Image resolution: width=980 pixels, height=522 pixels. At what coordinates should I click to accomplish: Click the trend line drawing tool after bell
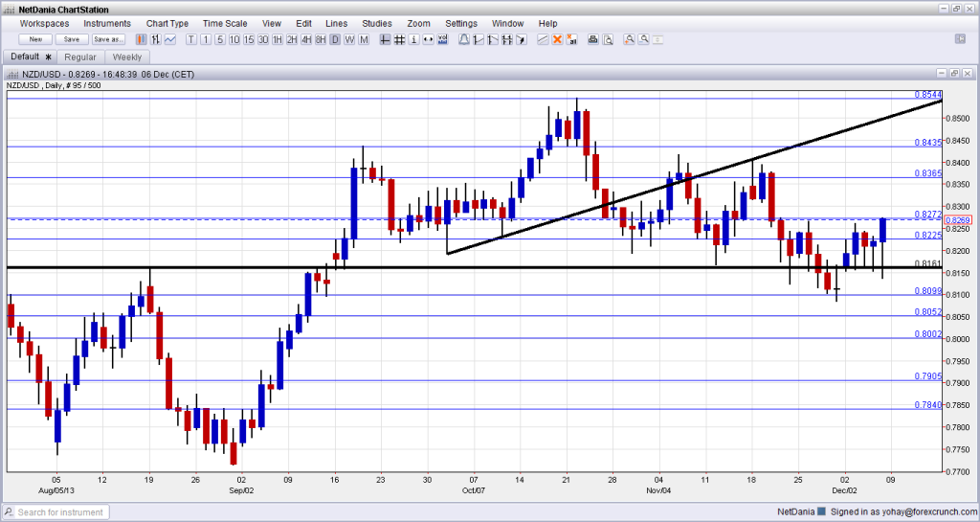point(479,39)
